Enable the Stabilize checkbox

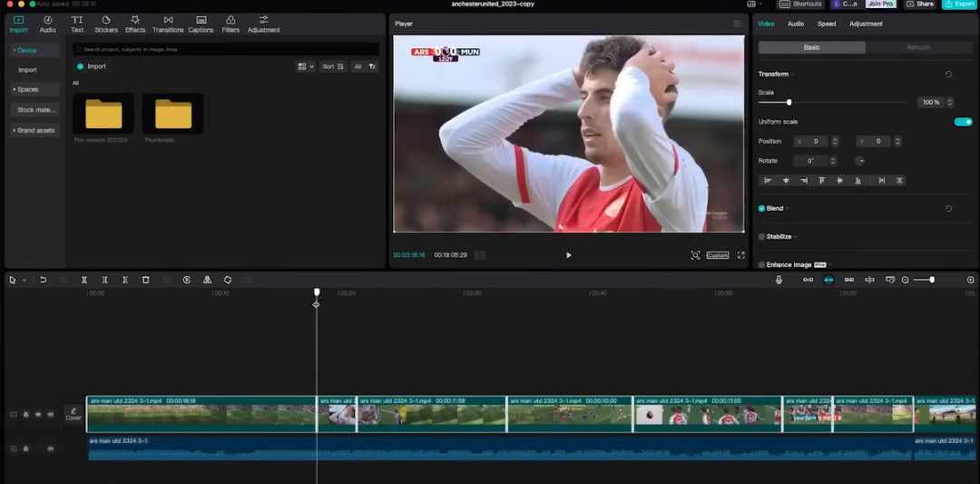tap(761, 237)
